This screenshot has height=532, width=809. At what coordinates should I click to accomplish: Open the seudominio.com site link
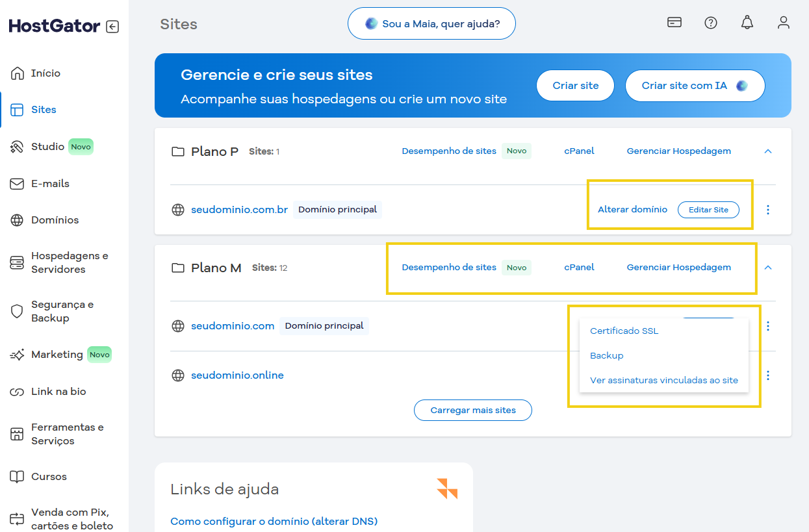(233, 326)
